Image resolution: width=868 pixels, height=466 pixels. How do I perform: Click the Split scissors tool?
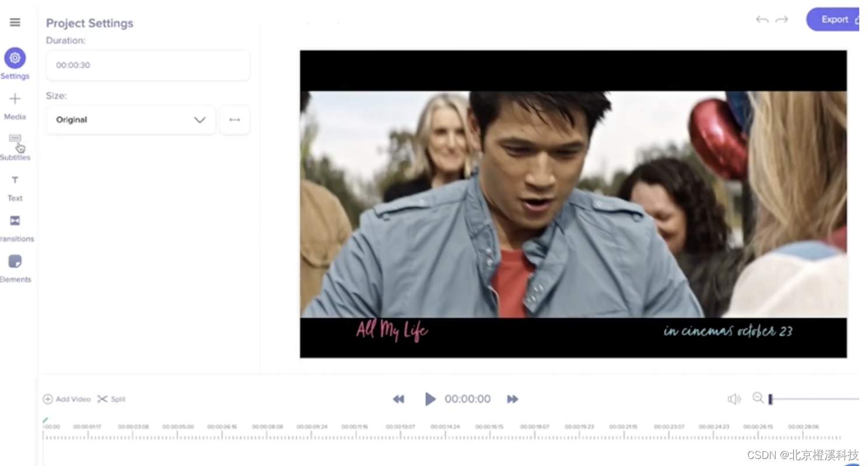pyautogui.click(x=111, y=399)
